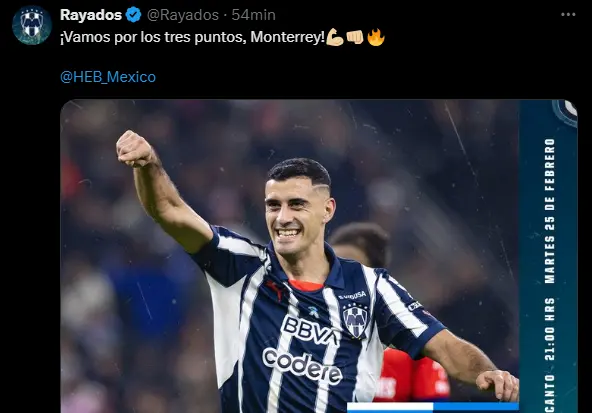
Task: Open the attached player photo
Action: [x=319, y=256]
